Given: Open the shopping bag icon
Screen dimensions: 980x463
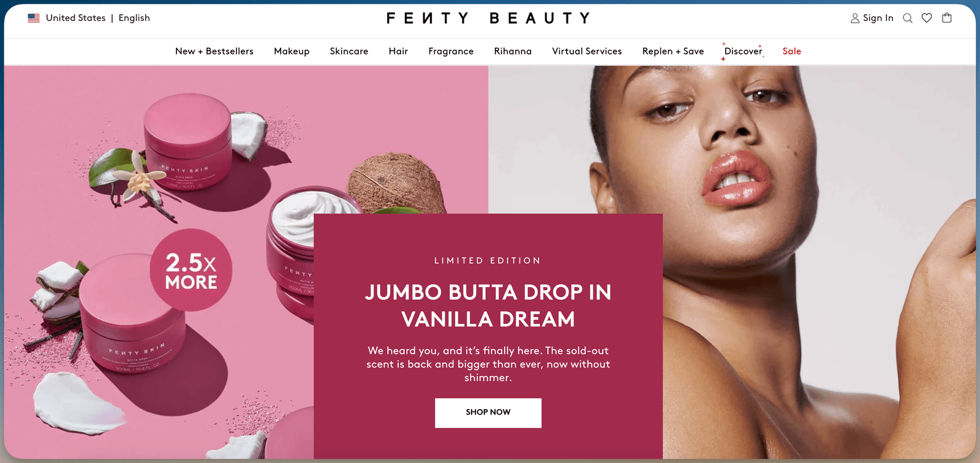Looking at the screenshot, I should [947, 18].
